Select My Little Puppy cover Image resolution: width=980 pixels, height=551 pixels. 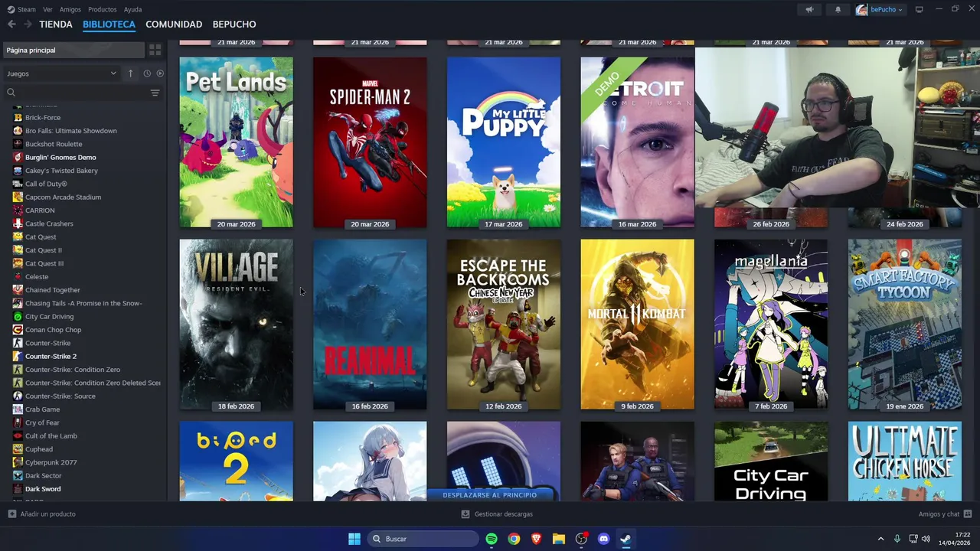[x=504, y=142]
